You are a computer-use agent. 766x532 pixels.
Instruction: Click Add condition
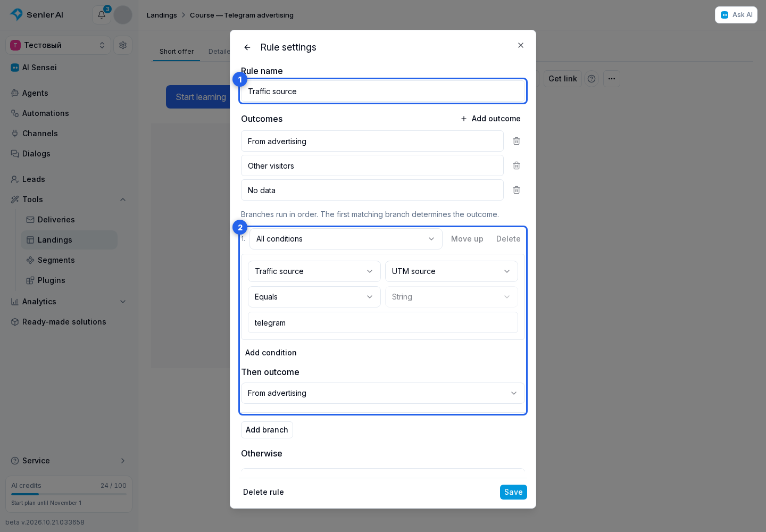point(271,353)
